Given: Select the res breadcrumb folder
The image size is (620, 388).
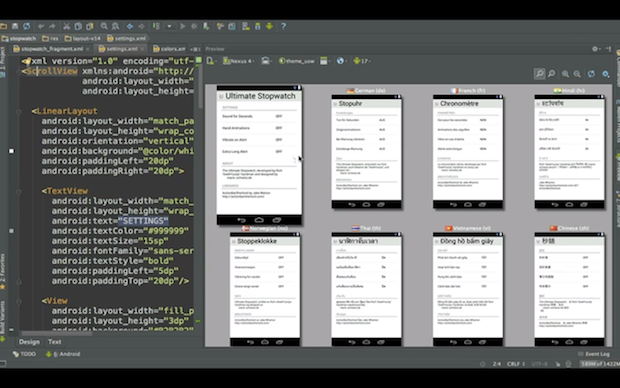Looking at the screenshot, I should pos(50,38).
